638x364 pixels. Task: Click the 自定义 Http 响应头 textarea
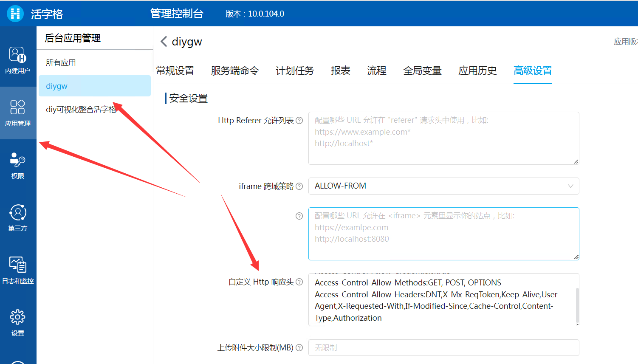tap(443, 299)
